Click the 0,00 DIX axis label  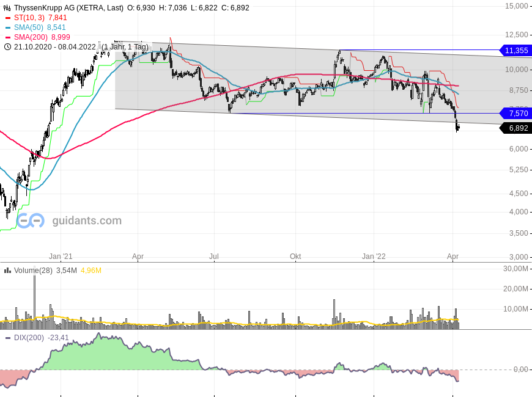click(x=521, y=369)
